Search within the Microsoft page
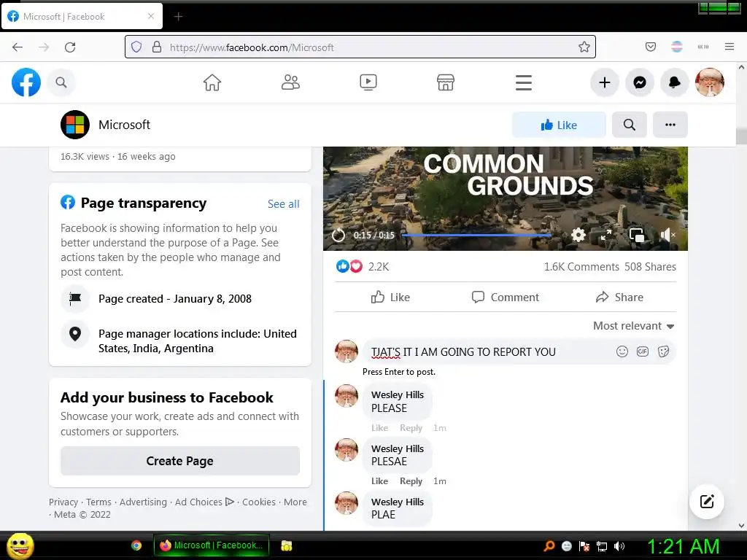This screenshot has width=747, height=560. (630, 125)
